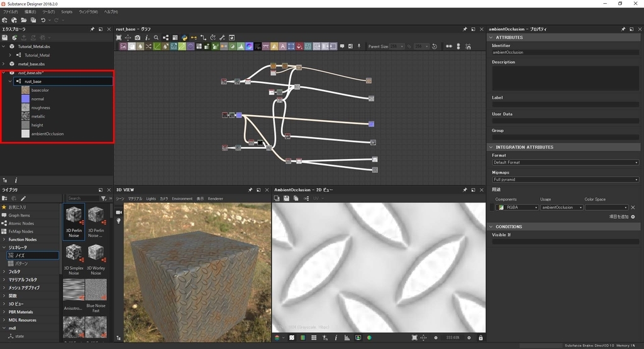Select the Graph Items library category

(x=19, y=215)
